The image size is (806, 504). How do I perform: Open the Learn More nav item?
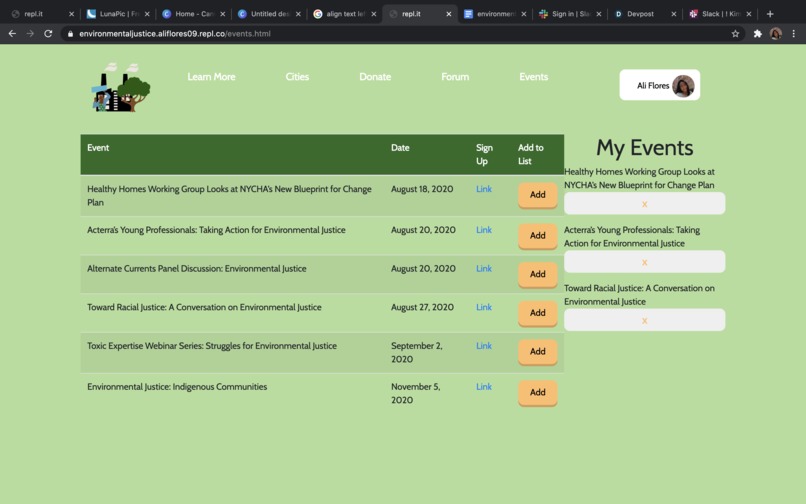click(211, 77)
